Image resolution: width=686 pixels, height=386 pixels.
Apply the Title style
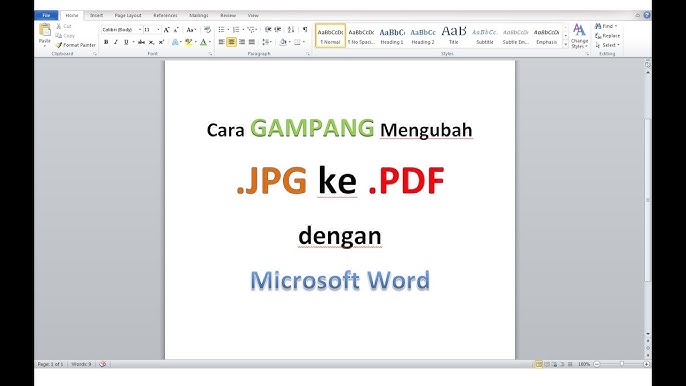pos(454,36)
